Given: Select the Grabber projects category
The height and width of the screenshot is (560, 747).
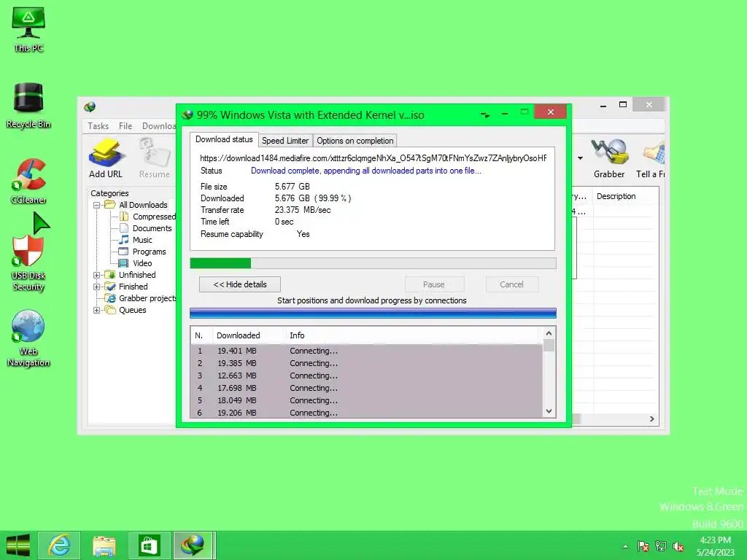Looking at the screenshot, I should (x=141, y=298).
